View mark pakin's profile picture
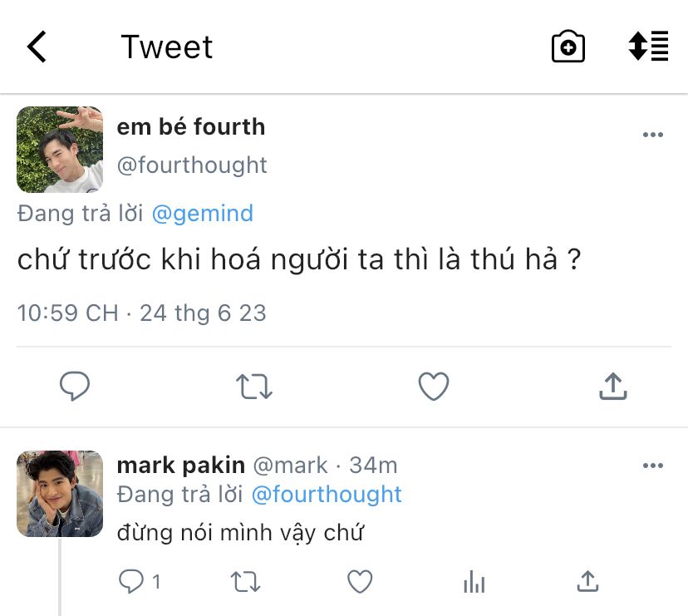This screenshot has height=616, width=688. point(60,493)
